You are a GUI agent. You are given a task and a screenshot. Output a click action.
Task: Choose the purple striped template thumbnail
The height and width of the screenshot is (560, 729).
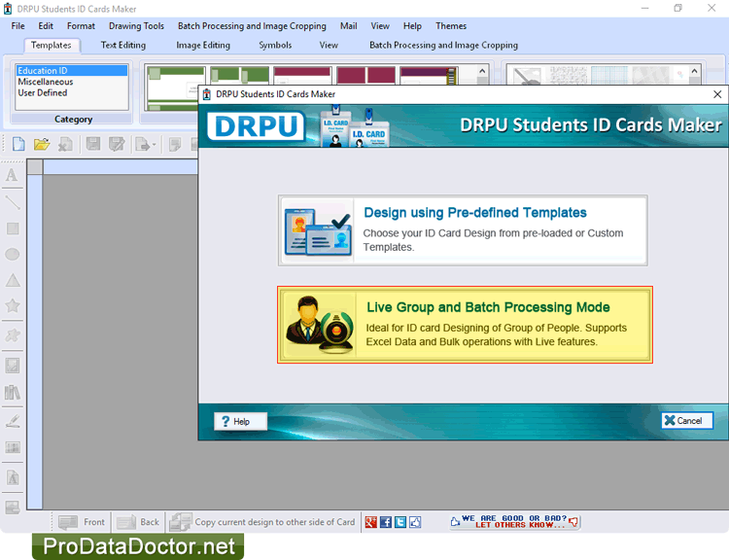[429, 76]
